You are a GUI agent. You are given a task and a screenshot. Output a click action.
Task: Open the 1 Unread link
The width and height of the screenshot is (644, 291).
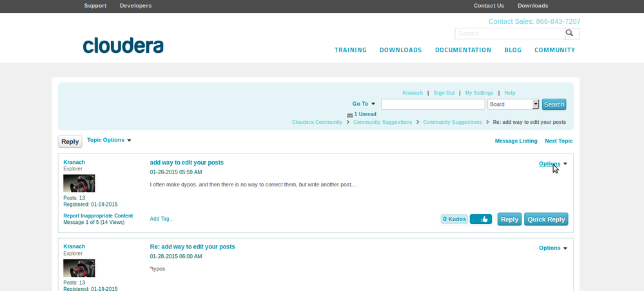365,114
